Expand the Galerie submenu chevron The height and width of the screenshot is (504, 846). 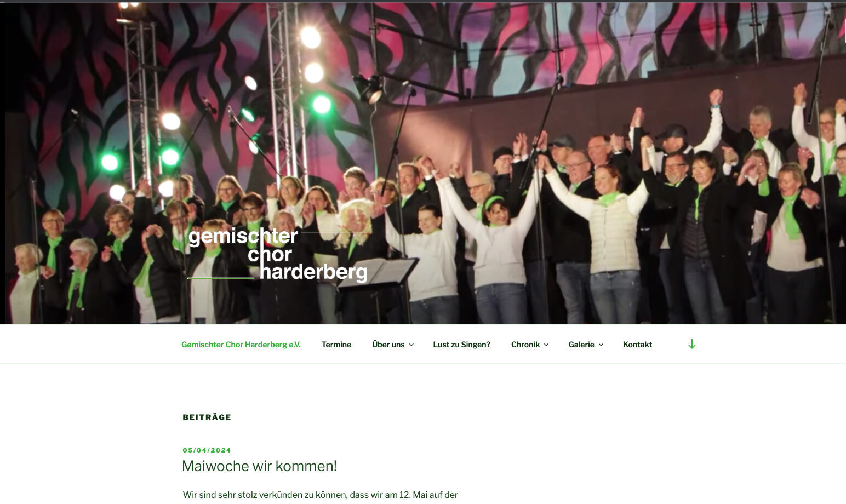601,345
